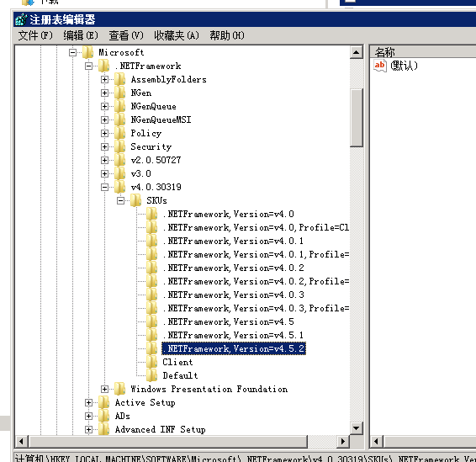Expand the Active Setup node
This screenshot has width=476, height=462.
click(88, 402)
